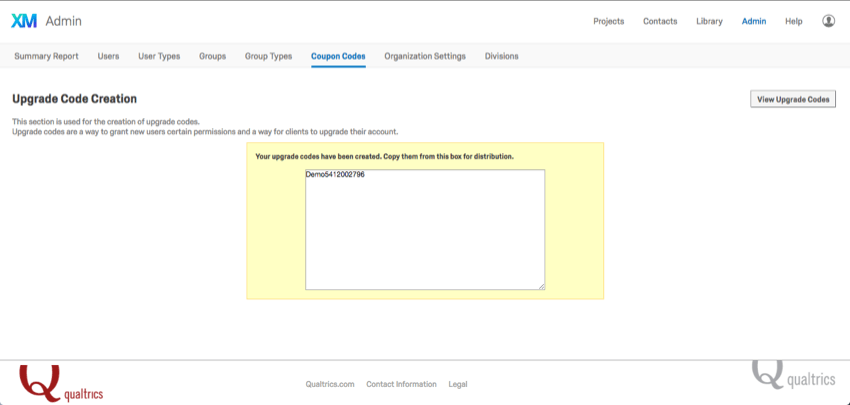The height and width of the screenshot is (405, 850).
Task: Click the View Upgrade Codes button
Action: point(793,99)
